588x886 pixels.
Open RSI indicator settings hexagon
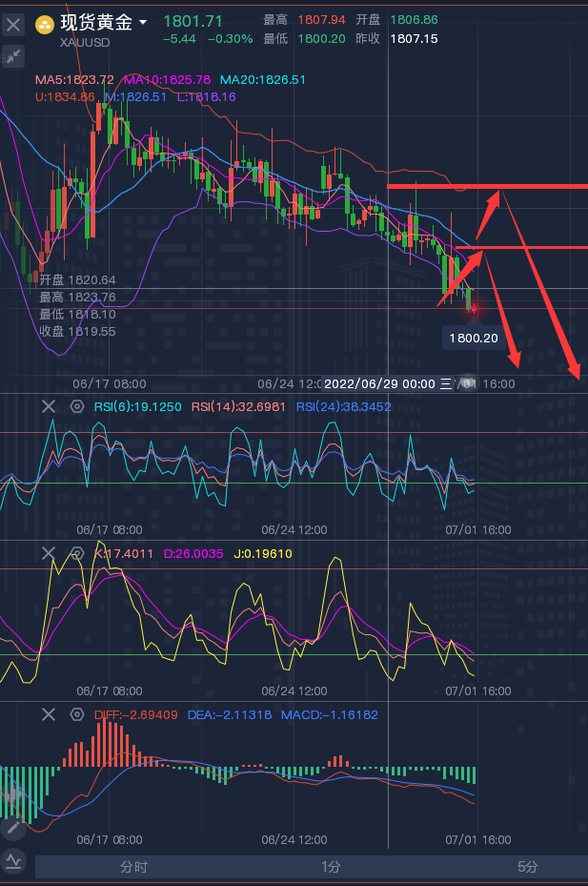[77, 406]
